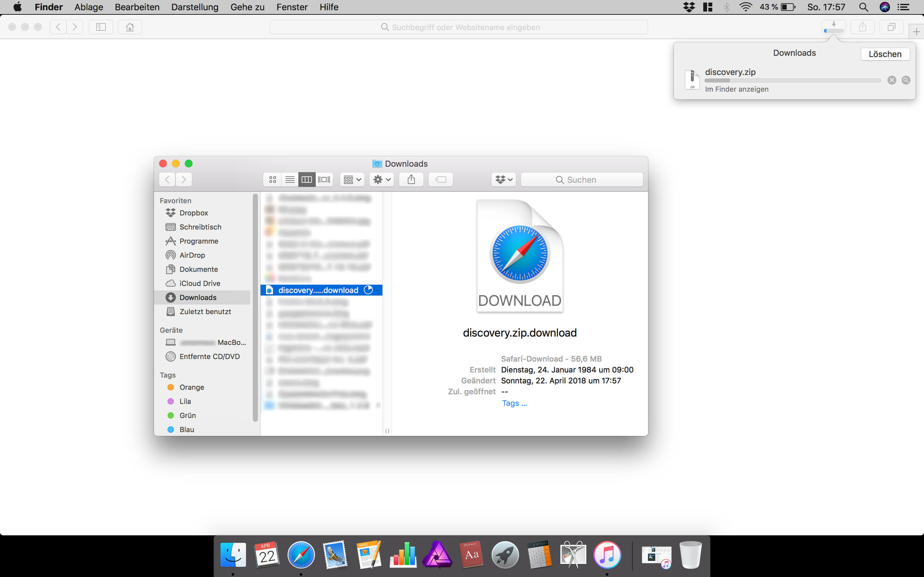Select the Orange tag in the sidebar
The image size is (924, 577).
click(x=192, y=387)
